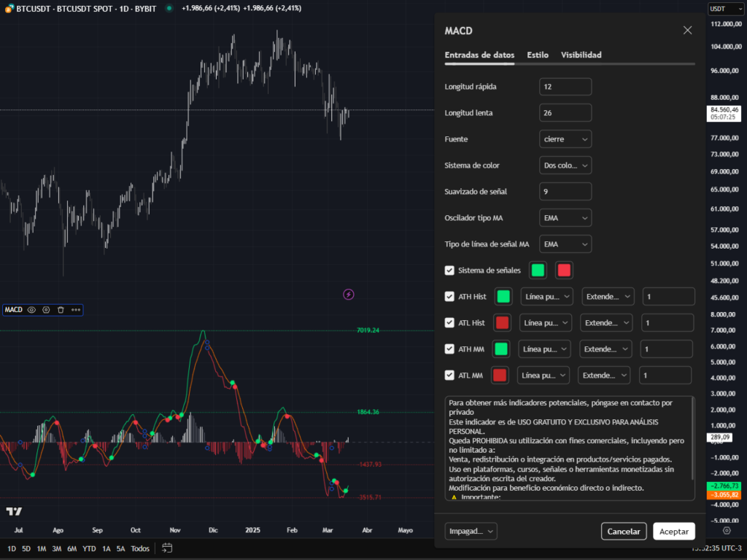Viewport: 747px width, 560px height.
Task: Change the ATL Hist color swatch
Action: coord(502,323)
